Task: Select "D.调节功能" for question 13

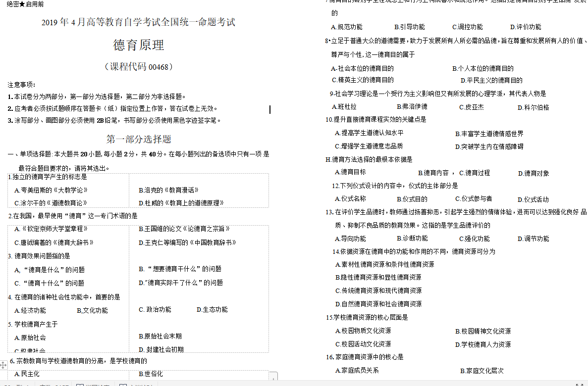Action: tap(533, 239)
